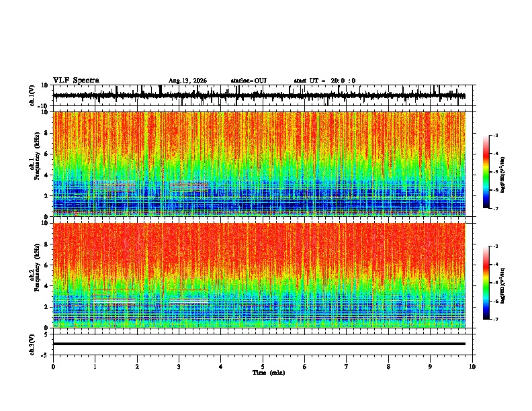Click the "VLF Spectra" plot title
Viewport: 532px width, 411px height.
(x=76, y=81)
